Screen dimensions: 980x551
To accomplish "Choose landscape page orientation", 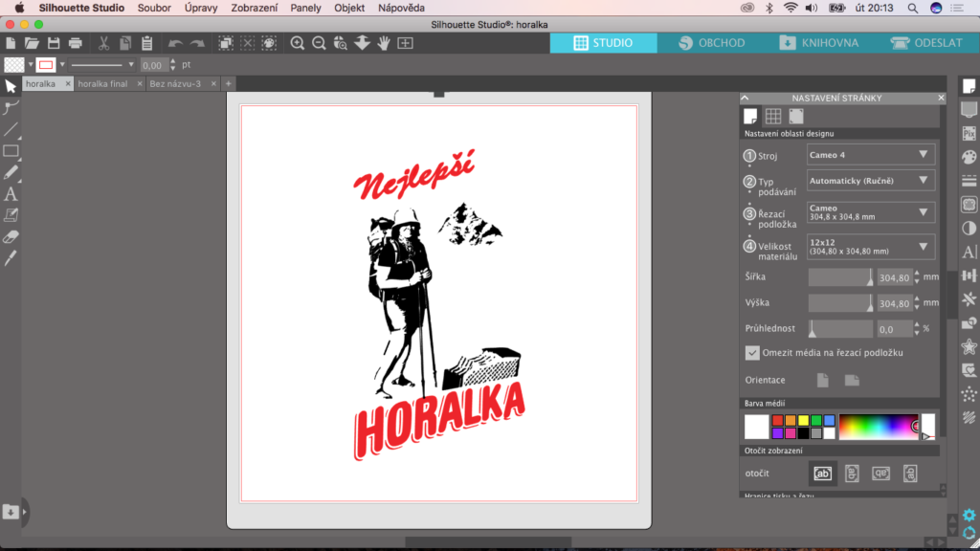I will point(852,380).
